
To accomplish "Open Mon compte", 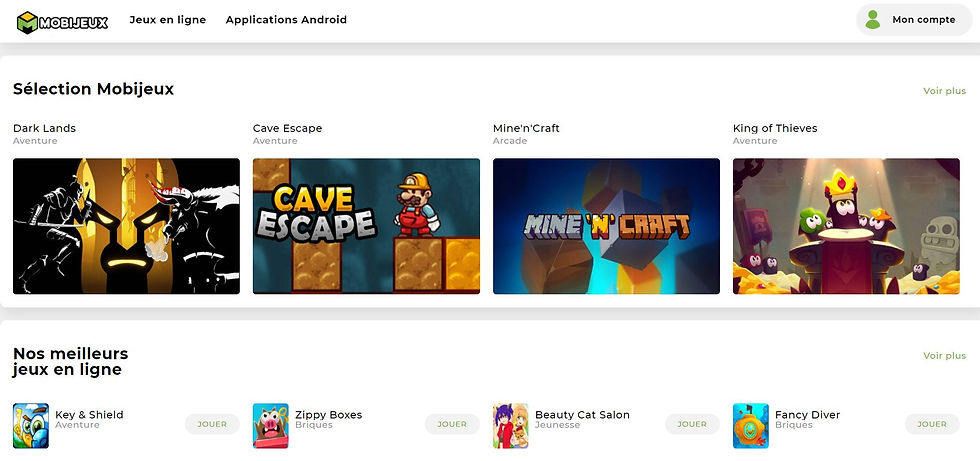I will (914, 19).
